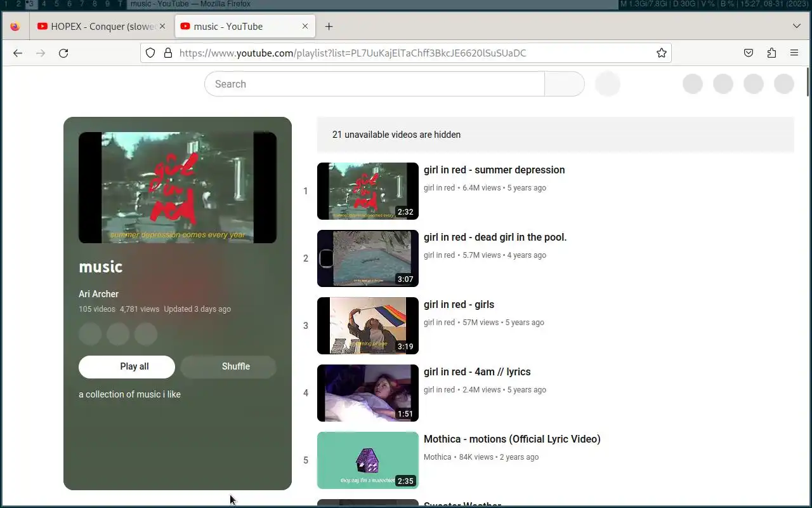This screenshot has width=812, height=508.
Task: Click the 'a collection of music i like' description
Action: (x=129, y=394)
